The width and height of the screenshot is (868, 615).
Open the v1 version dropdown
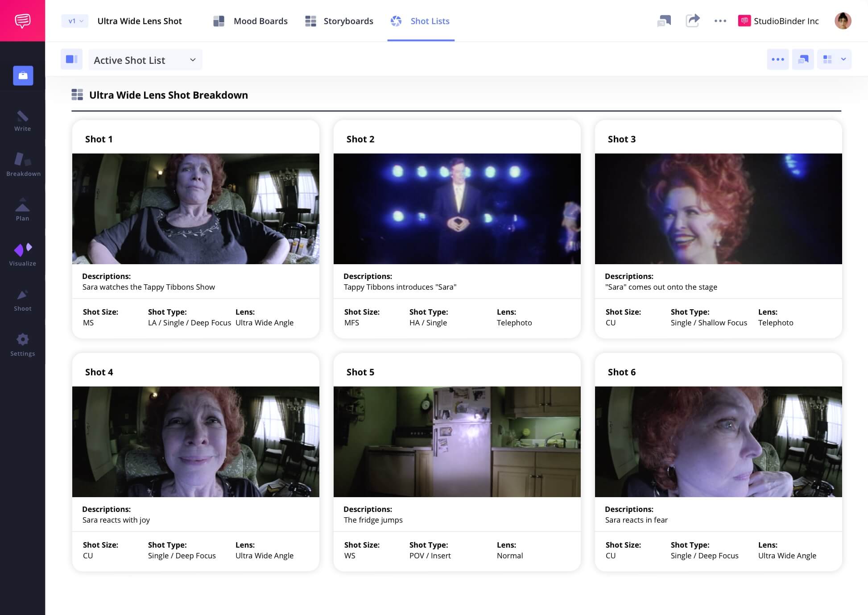pos(75,21)
